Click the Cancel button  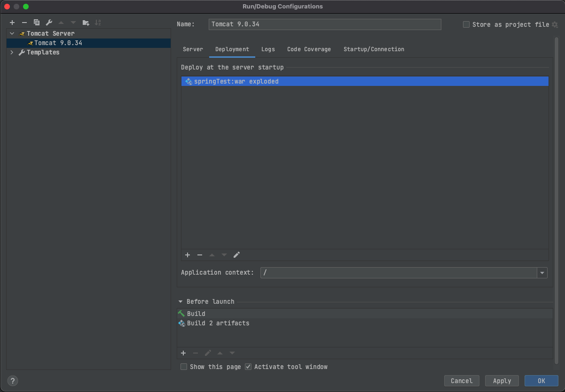tap(462, 381)
